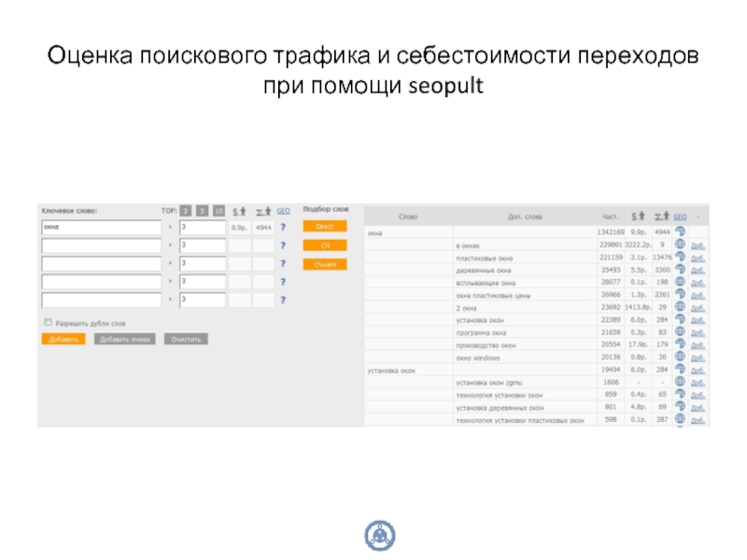Click the orange 'СЧ+НЧ' button
747x560 pixels.
tap(325, 265)
